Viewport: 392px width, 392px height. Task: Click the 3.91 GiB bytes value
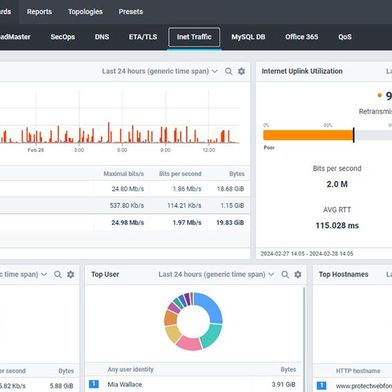283,385
